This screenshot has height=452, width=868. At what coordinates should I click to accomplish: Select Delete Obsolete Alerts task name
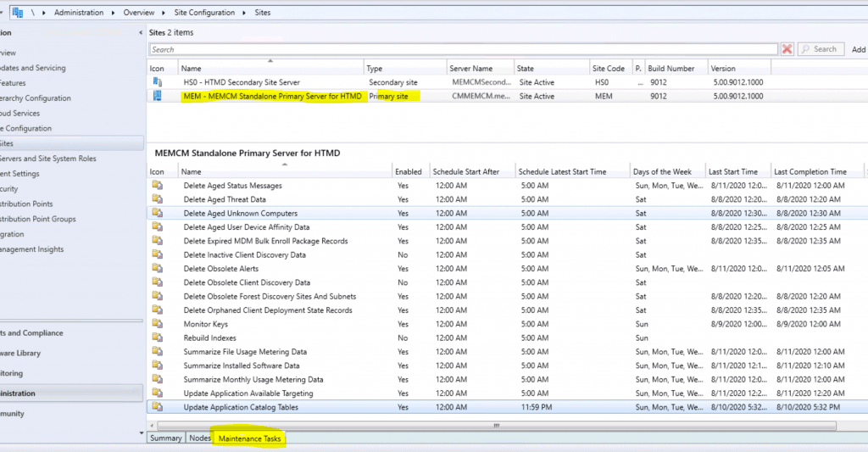221,269
